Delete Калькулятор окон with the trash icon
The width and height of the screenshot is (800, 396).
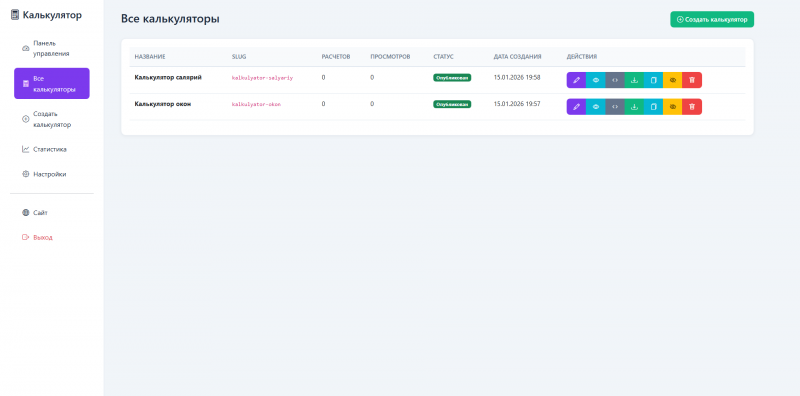coord(692,107)
